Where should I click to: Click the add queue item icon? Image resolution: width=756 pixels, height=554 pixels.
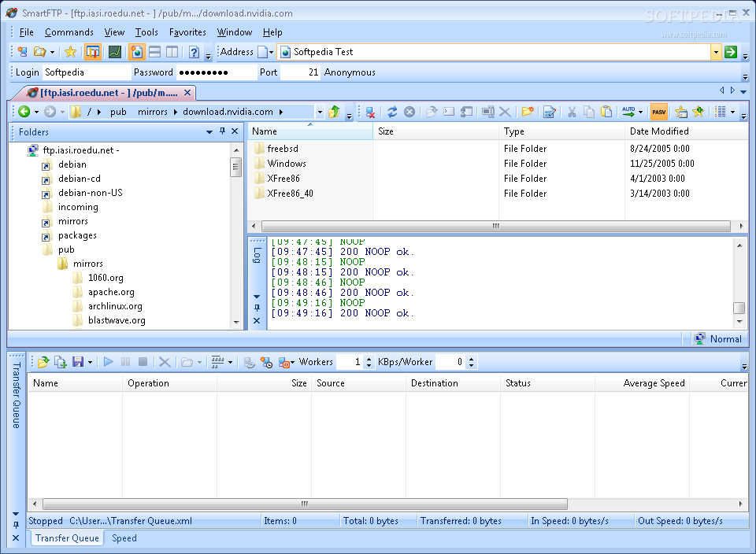pos(61,362)
